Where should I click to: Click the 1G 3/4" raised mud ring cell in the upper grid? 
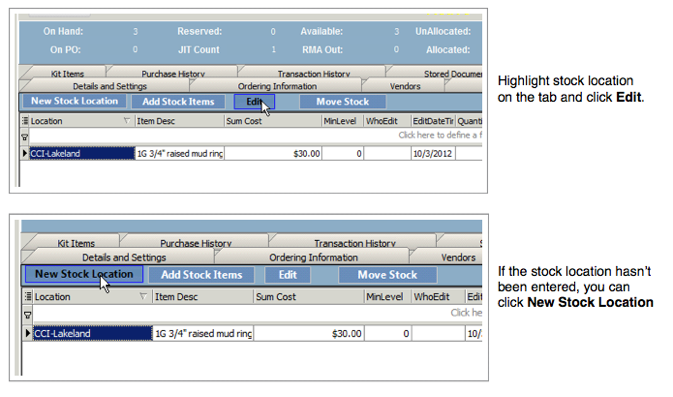[179, 153]
